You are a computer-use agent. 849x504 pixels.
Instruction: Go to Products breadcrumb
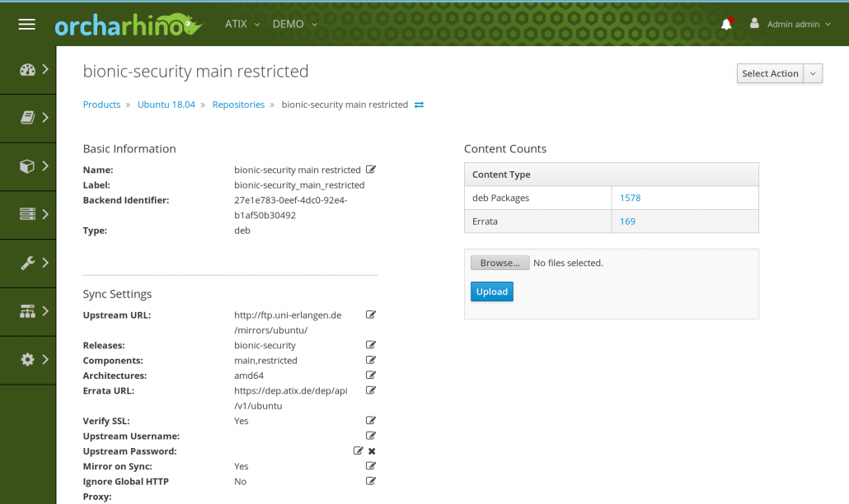click(x=101, y=105)
